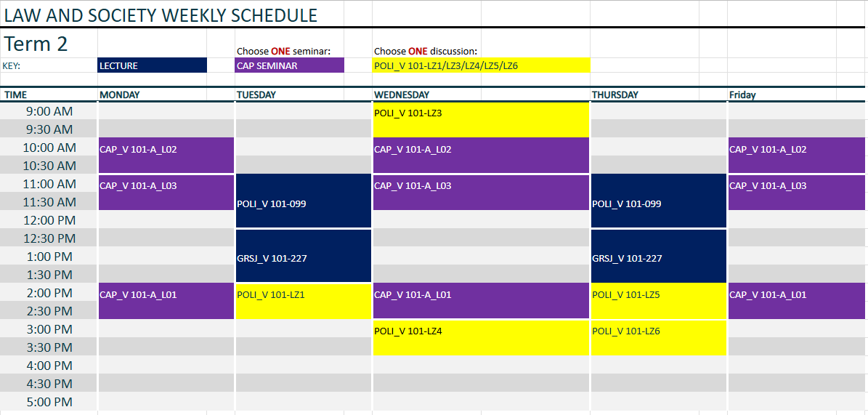
Task: Select Tuesday's POLI_V 101-099 lecture block
Action: pos(304,201)
